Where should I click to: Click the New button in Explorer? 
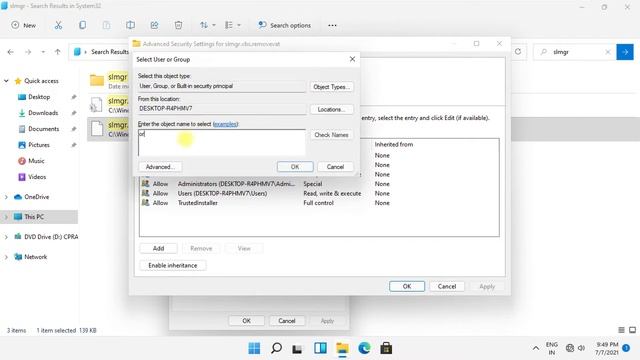click(24, 25)
